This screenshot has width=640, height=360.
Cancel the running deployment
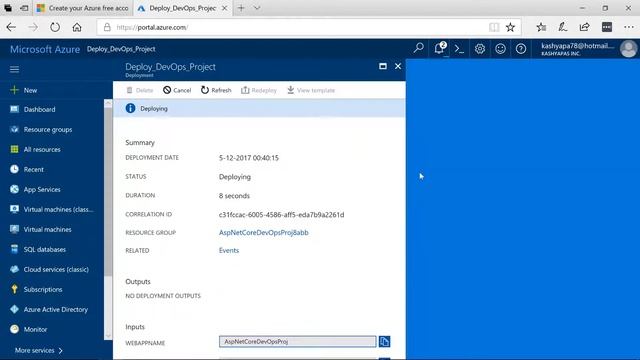[x=177, y=90]
